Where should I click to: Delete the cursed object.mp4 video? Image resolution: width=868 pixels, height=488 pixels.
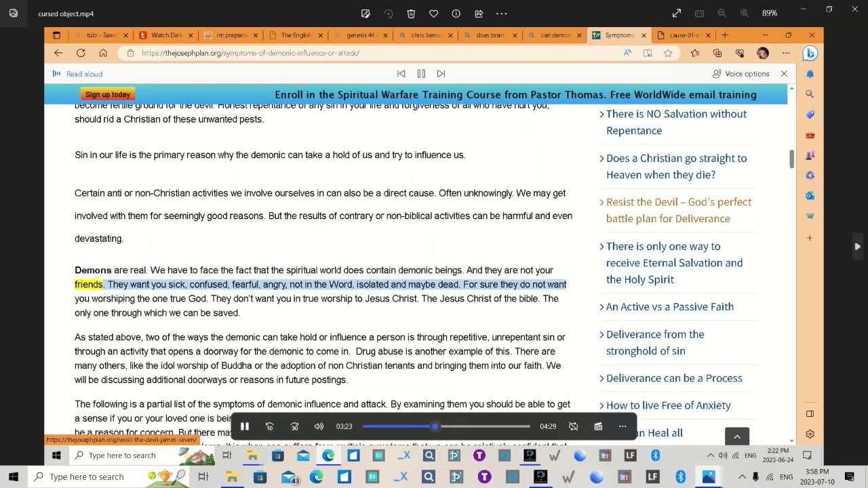point(411,14)
